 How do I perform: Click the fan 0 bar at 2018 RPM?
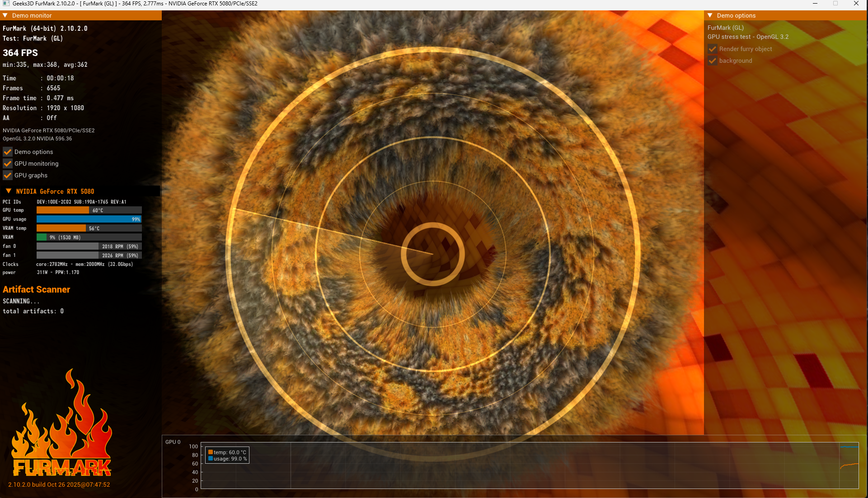pyautogui.click(x=89, y=246)
